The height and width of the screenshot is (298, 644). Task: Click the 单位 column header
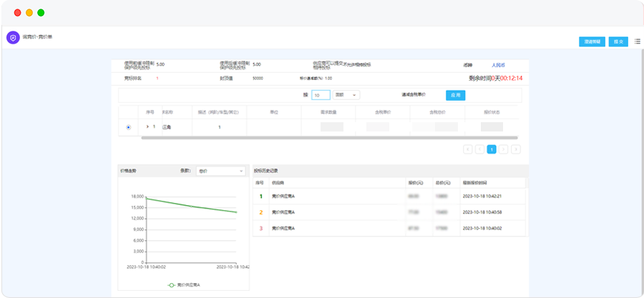pyautogui.click(x=274, y=112)
